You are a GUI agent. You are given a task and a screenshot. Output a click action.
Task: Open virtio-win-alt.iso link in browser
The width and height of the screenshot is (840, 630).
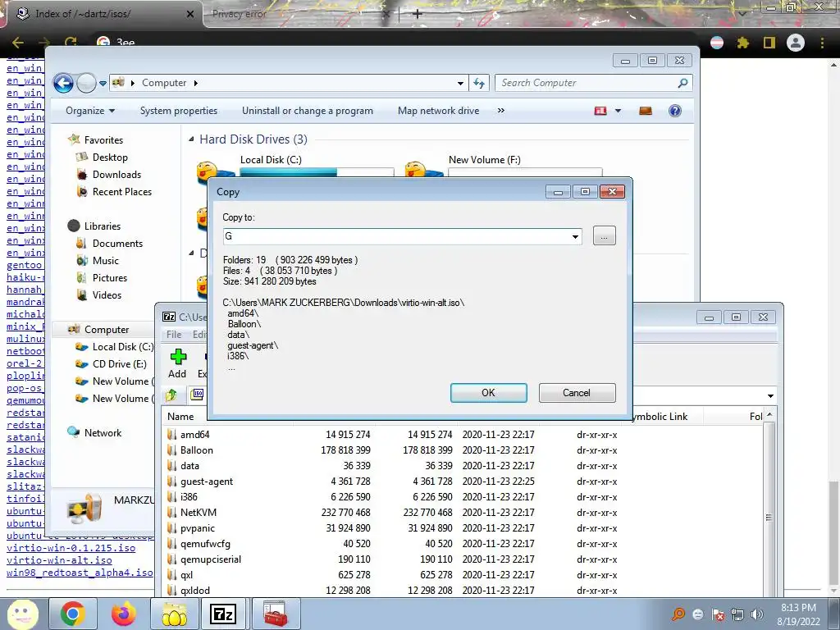pyautogui.click(x=59, y=560)
